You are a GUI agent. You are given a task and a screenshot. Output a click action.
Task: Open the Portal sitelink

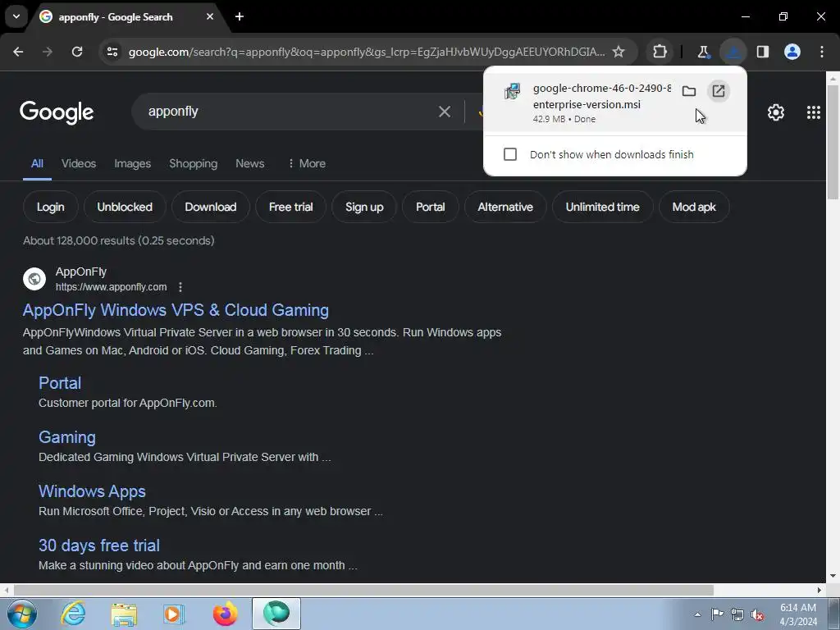tap(60, 383)
